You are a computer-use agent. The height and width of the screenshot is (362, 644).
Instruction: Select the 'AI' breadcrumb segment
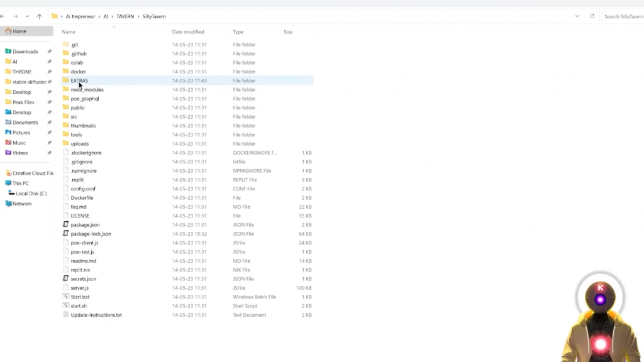(106, 16)
